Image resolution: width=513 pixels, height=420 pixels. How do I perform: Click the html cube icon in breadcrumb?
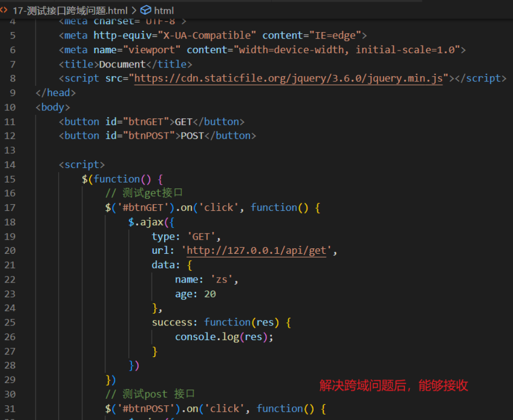[146, 10]
